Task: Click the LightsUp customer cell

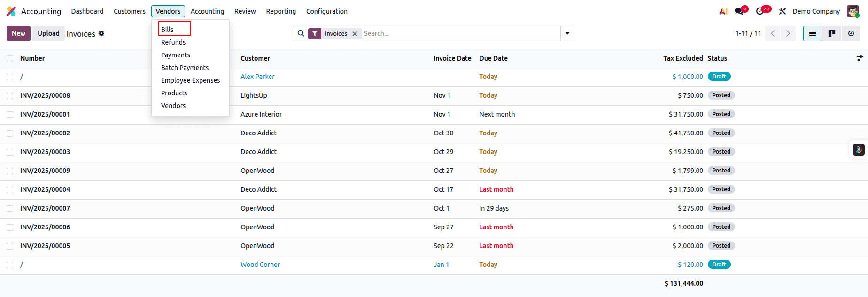Action: (x=254, y=95)
